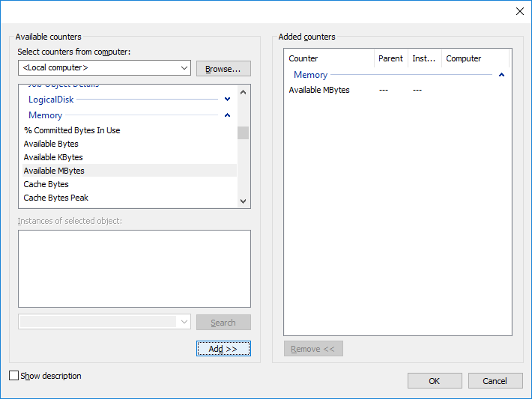
Task: Select the LogicalDisk object heading
Action: (51, 100)
